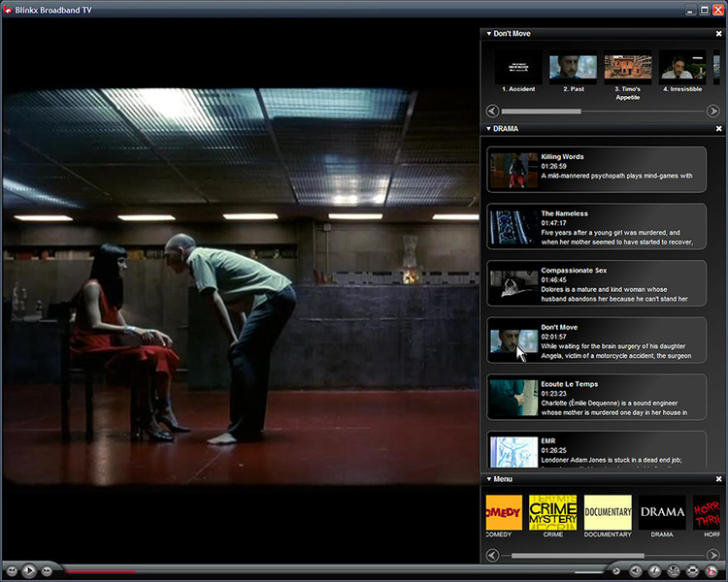The width and height of the screenshot is (728, 582).
Task: Click the Killing Words thumbnail image
Action: [x=513, y=171]
